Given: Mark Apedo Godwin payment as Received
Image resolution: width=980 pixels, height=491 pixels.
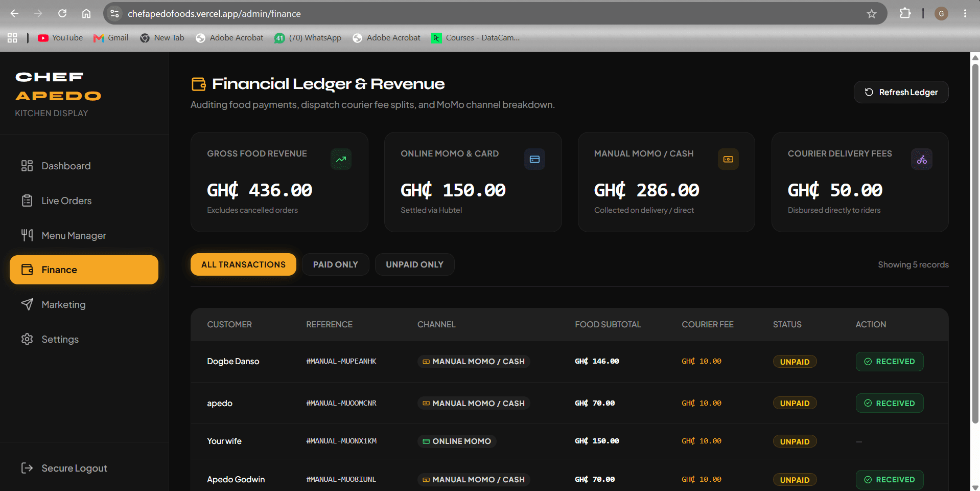Looking at the screenshot, I should (890, 480).
